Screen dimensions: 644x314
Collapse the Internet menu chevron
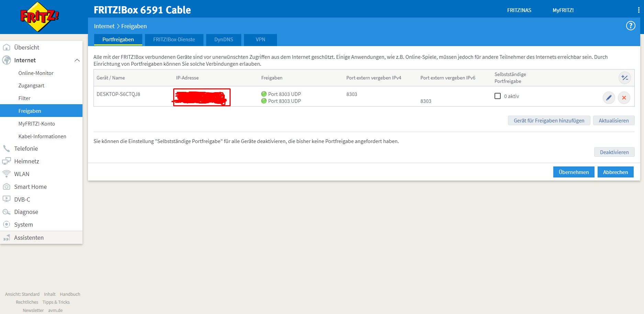point(77,60)
